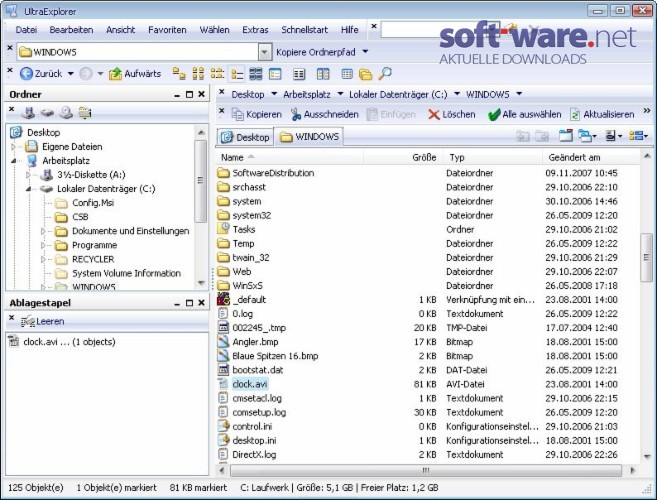Select the bootstat.dat file row
Image resolution: width=657 pixels, height=500 pixels.
[x=427, y=370]
